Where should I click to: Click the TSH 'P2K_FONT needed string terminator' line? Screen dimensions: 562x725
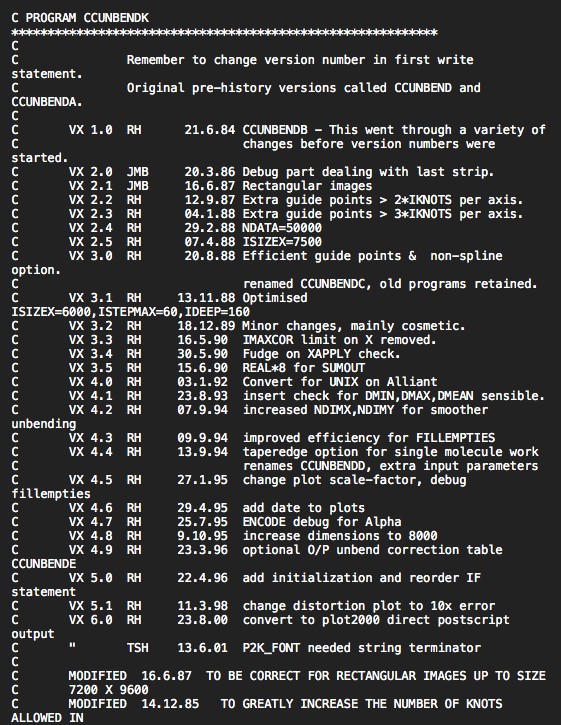[246, 648]
